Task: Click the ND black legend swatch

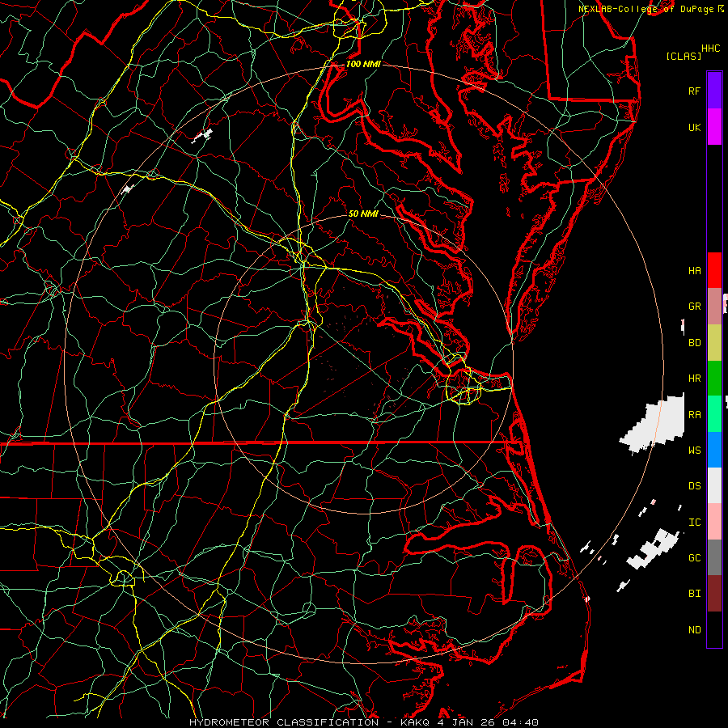Action: (714, 629)
